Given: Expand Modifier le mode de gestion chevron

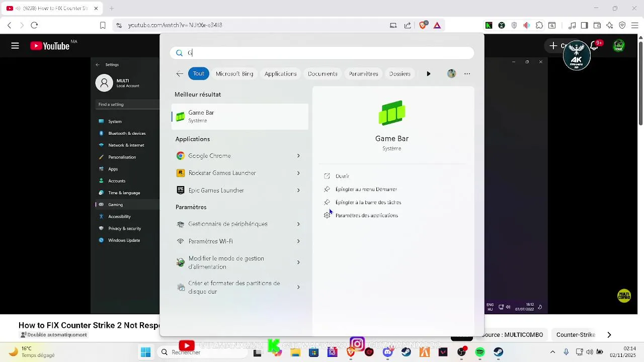Looking at the screenshot, I should coord(298,262).
